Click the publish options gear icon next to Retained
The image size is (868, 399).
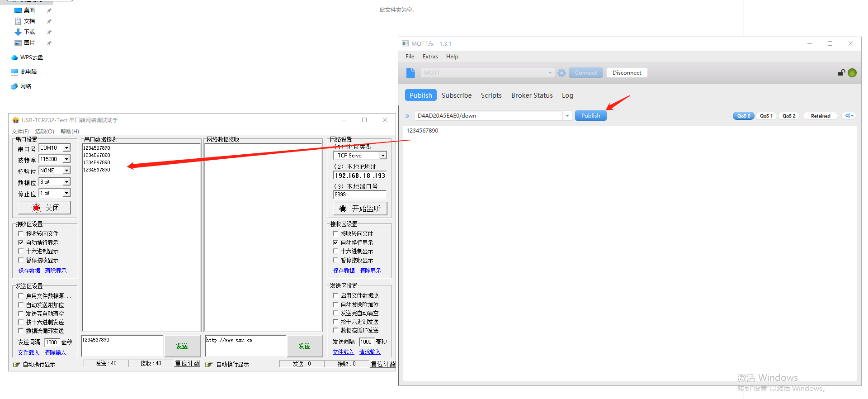click(849, 116)
